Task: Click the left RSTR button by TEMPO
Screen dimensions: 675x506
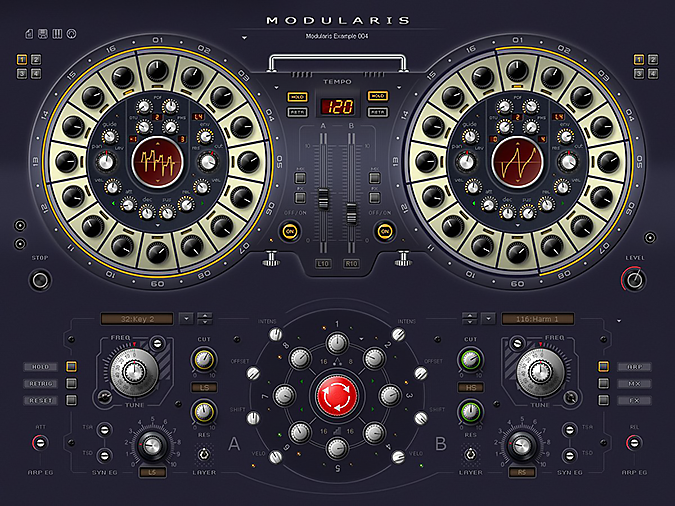Action: tap(297, 112)
